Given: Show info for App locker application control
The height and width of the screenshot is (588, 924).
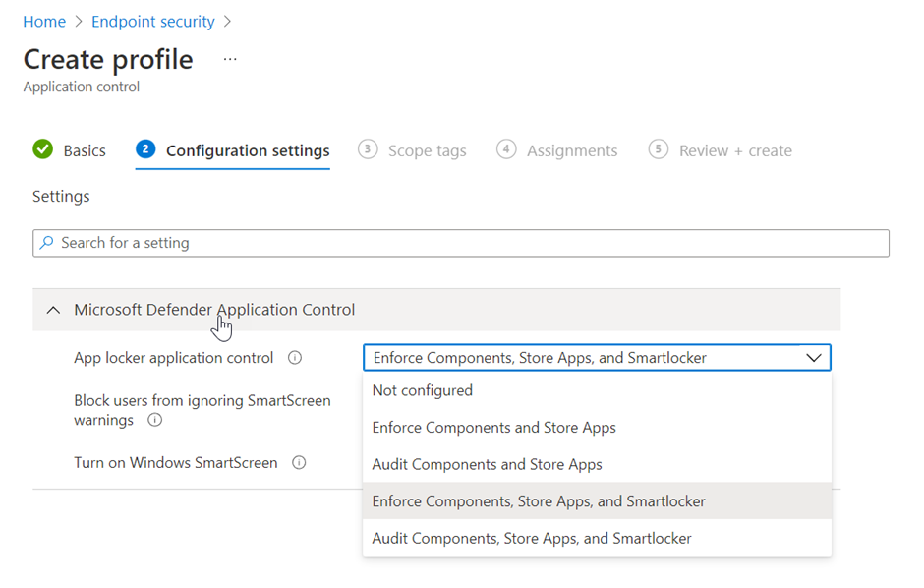Looking at the screenshot, I should [x=295, y=358].
